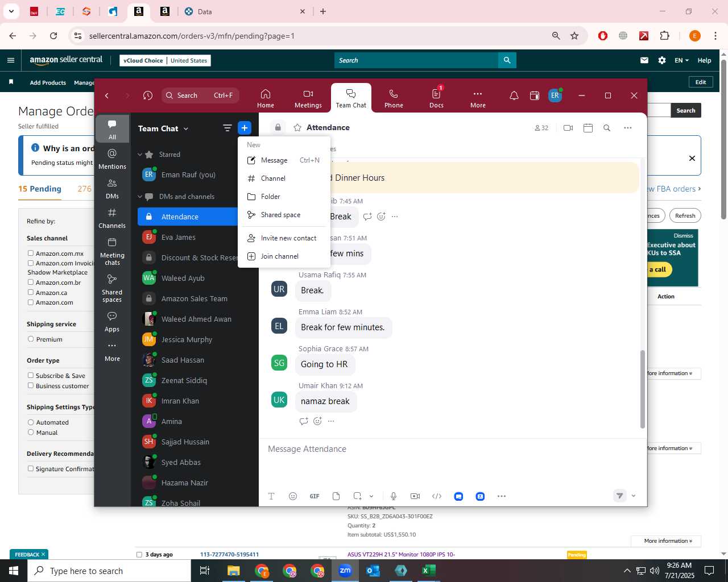Attach a file in message toolbar
The width and height of the screenshot is (728, 582).
(x=336, y=496)
